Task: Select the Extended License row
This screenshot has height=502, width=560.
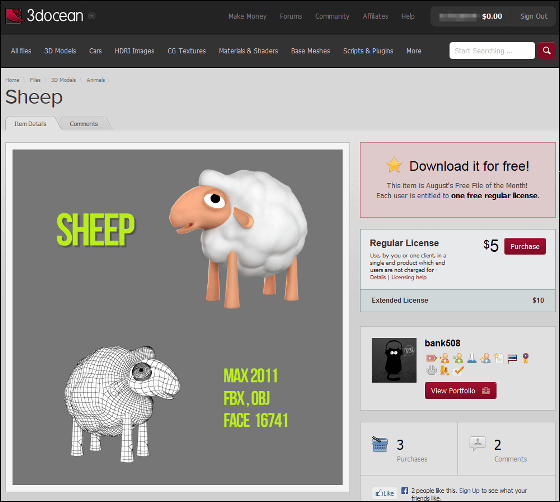Action: [x=458, y=300]
